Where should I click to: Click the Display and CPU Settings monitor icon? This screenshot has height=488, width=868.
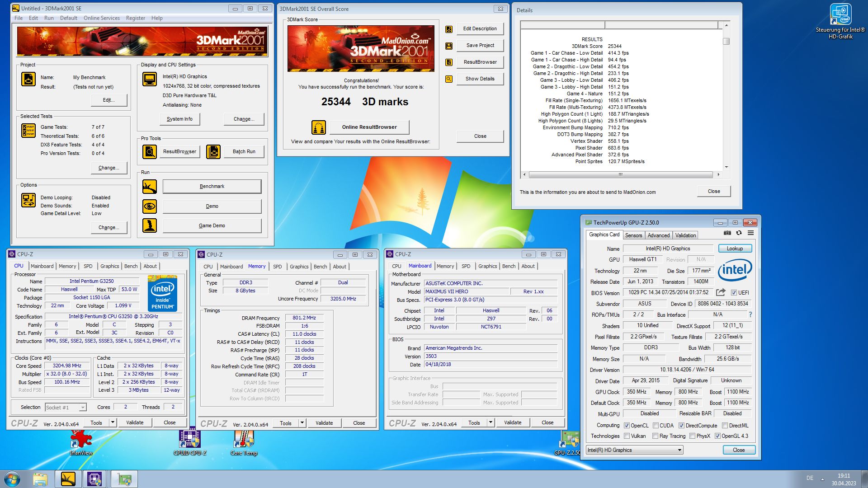(150, 79)
